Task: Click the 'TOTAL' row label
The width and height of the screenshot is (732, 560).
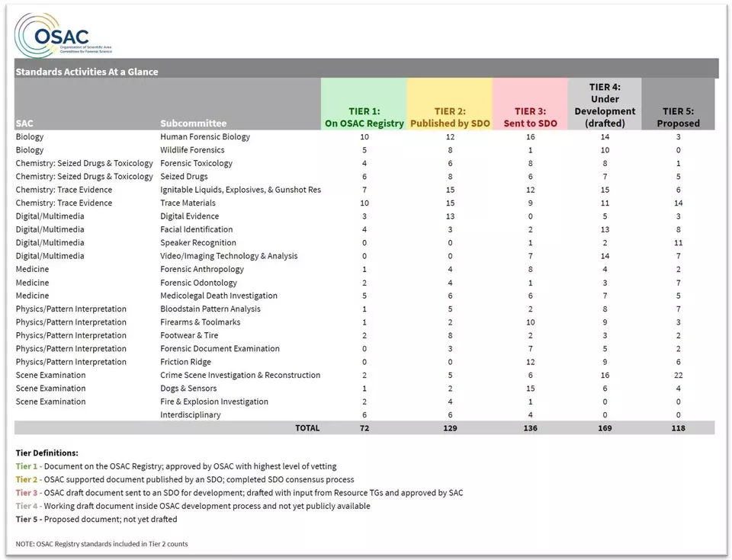Action: pos(307,428)
